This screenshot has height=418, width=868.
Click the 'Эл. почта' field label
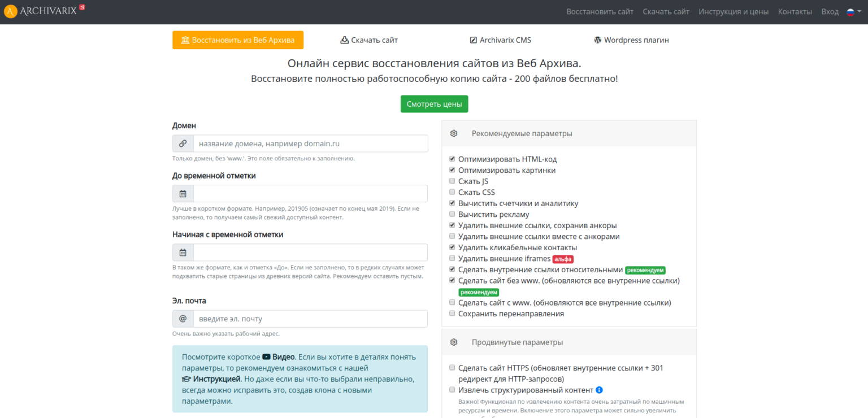click(x=189, y=301)
